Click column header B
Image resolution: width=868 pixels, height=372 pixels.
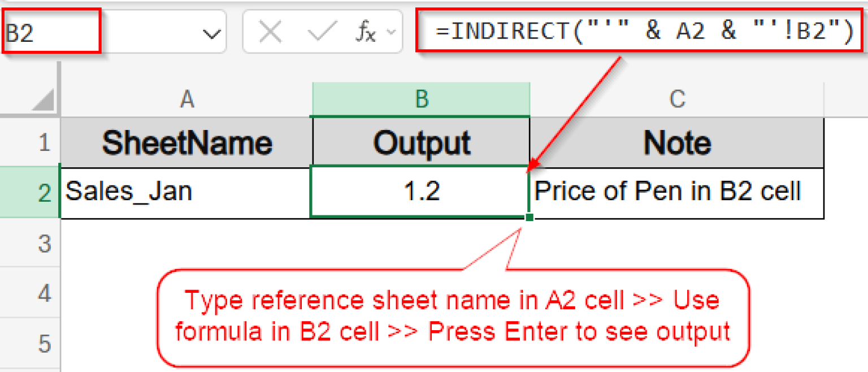click(x=420, y=99)
